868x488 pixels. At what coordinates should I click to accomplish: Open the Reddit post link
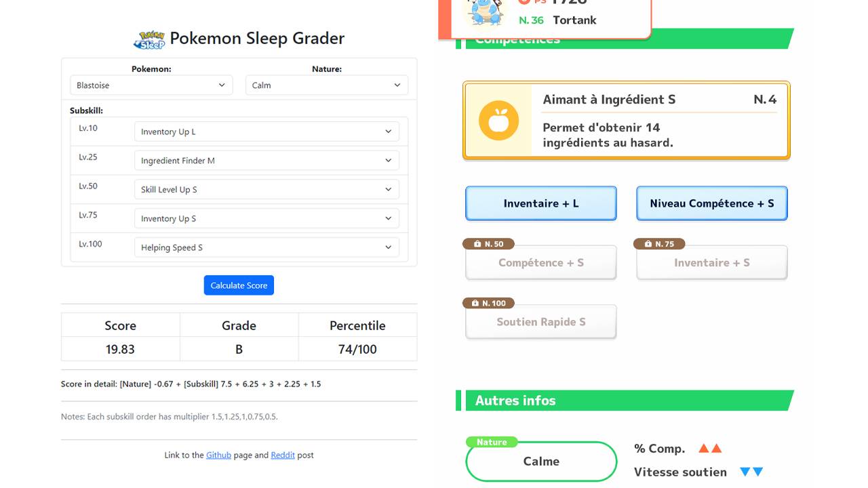(x=283, y=455)
